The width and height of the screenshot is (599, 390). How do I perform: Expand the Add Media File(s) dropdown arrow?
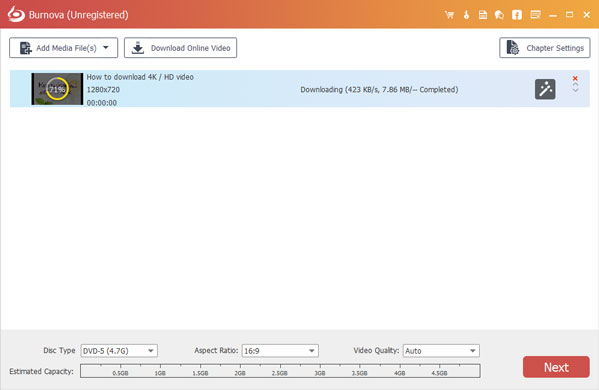click(106, 48)
